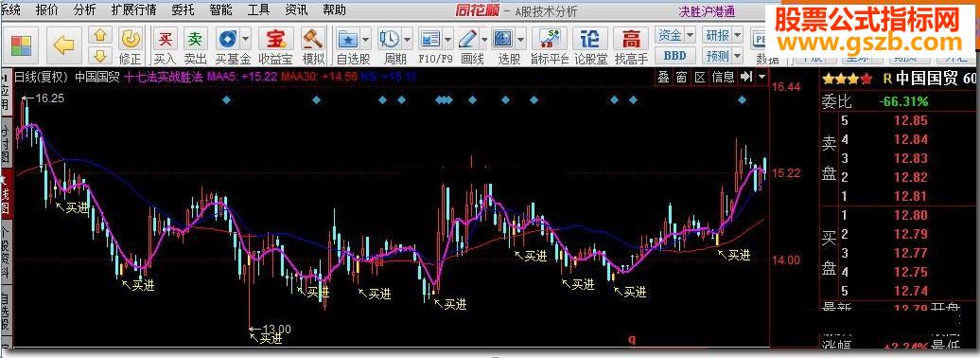Click the BBD button
The height and width of the screenshot is (358, 980).
tap(675, 56)
